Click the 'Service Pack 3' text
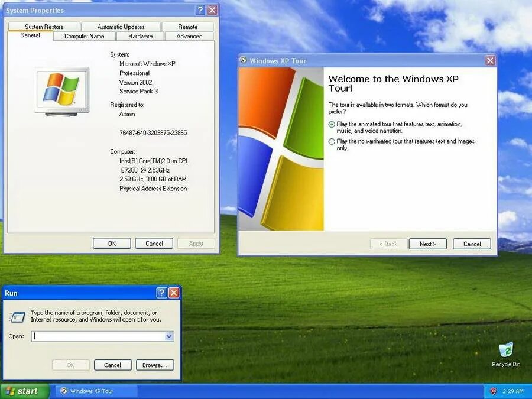Screen dimensions: 532x399 [x=138, y=91]
